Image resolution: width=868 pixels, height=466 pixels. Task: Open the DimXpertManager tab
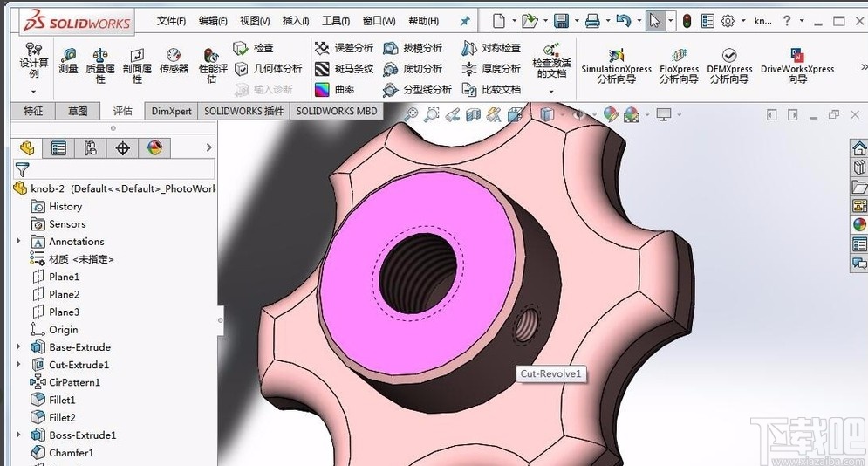click(x=123, y=147)
